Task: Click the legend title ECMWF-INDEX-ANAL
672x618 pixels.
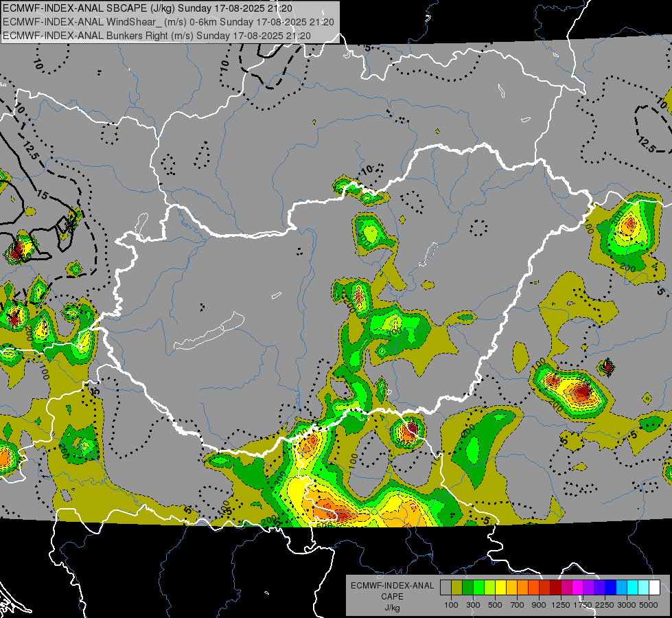Action: pyautogui.click(x=392, y=586)
